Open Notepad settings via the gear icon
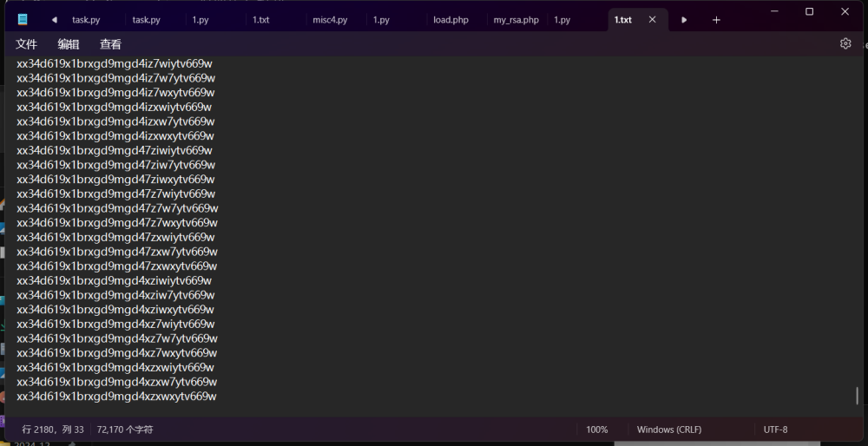868x446 pixels. (x=845, y=43)
